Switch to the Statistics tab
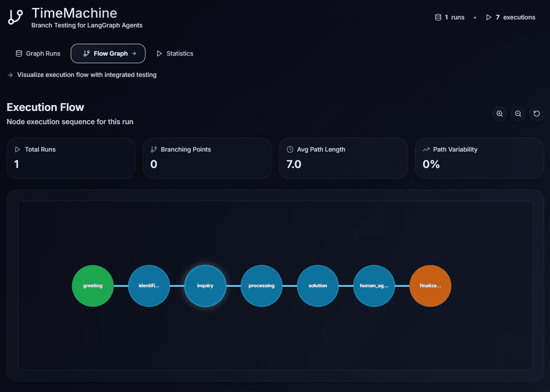 point(175,53)
